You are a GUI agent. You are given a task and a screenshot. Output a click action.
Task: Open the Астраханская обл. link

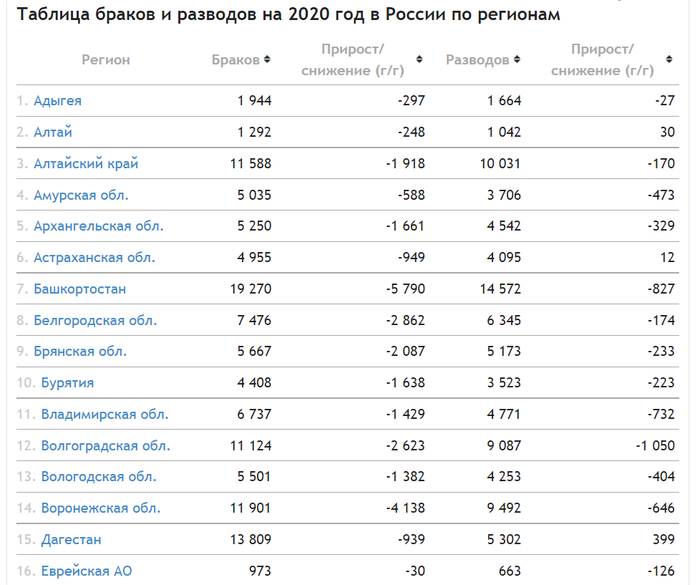point(95,258)
